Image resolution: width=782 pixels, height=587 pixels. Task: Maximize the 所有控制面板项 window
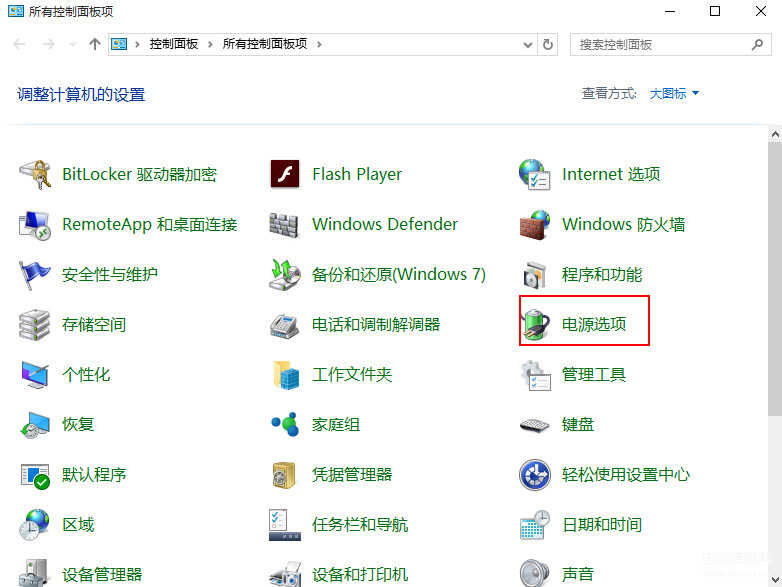tap(715, 11)
